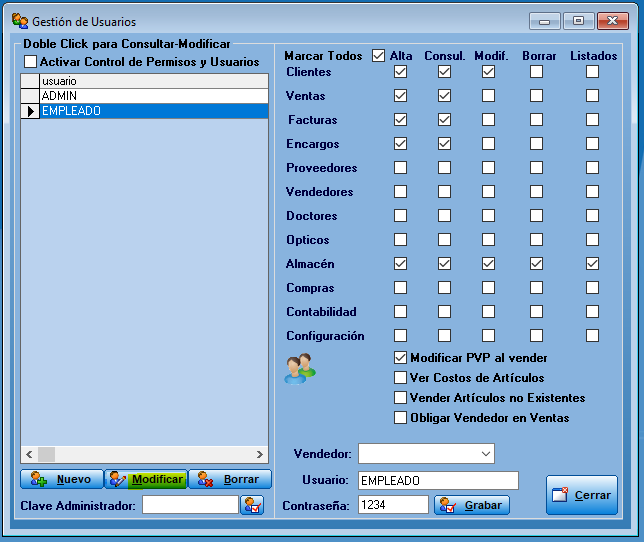
Task: Uncheck Clientes Alta permission
Action: tap(400, 72)
